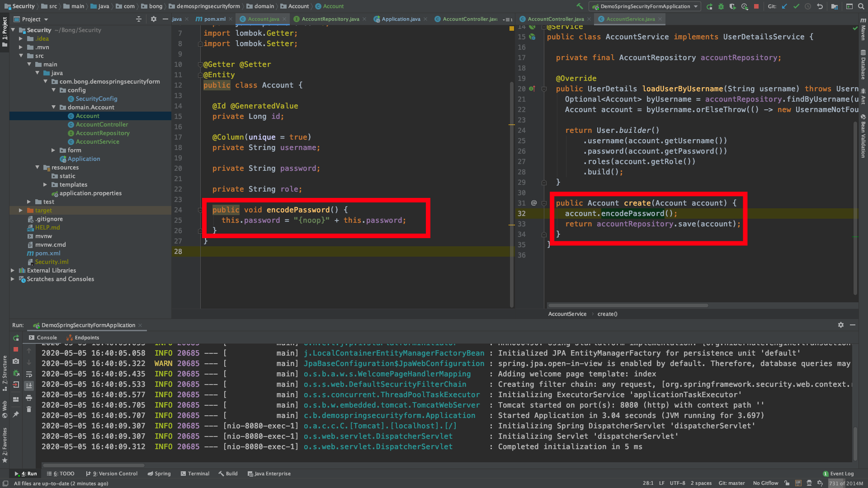Click horizontal scrollbar under right editor
The image size is (868, 488).
628,305
